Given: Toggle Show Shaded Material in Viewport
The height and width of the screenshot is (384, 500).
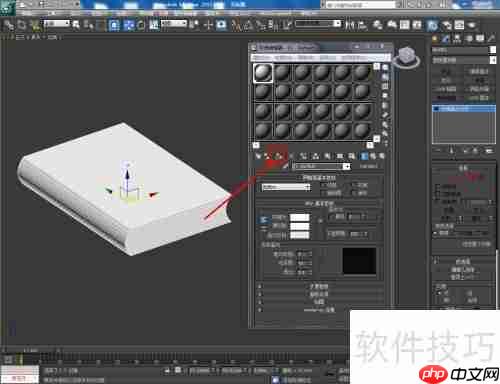Looking at the screenshot, I should pos(351,156).
